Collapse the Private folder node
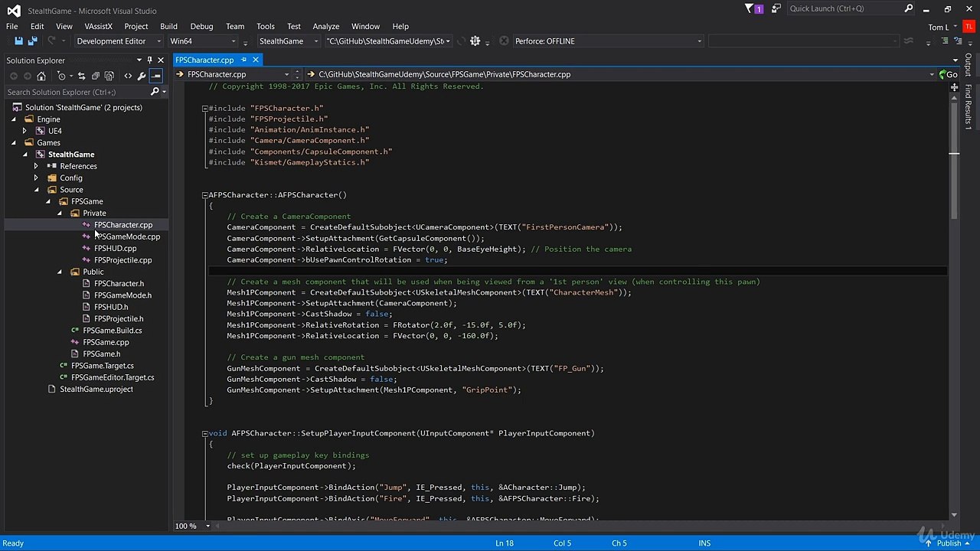980x551 pixels. 60,213
